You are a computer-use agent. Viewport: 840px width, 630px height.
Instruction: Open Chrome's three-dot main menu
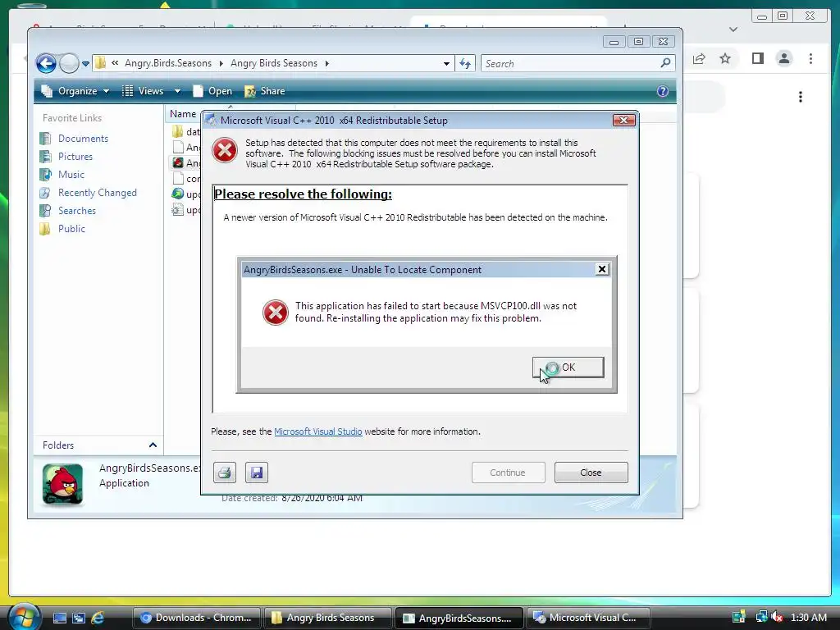point(811,58)
